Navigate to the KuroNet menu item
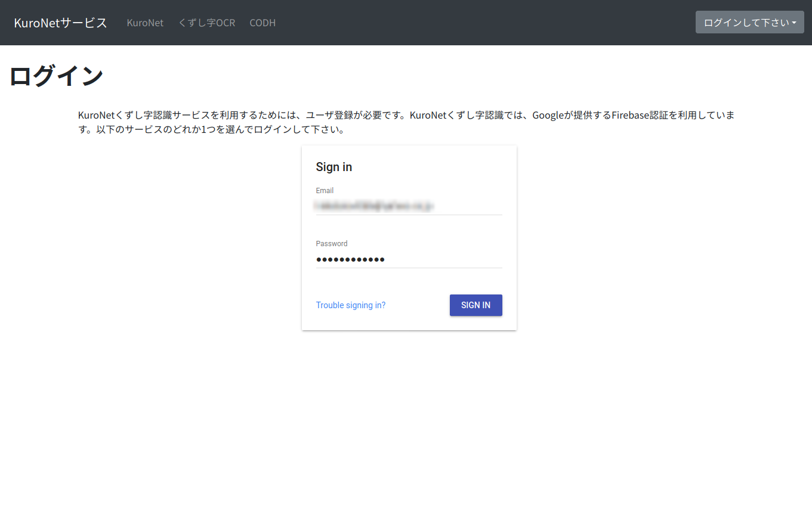Screen dimensions: 812x521 tap(145, 23)
